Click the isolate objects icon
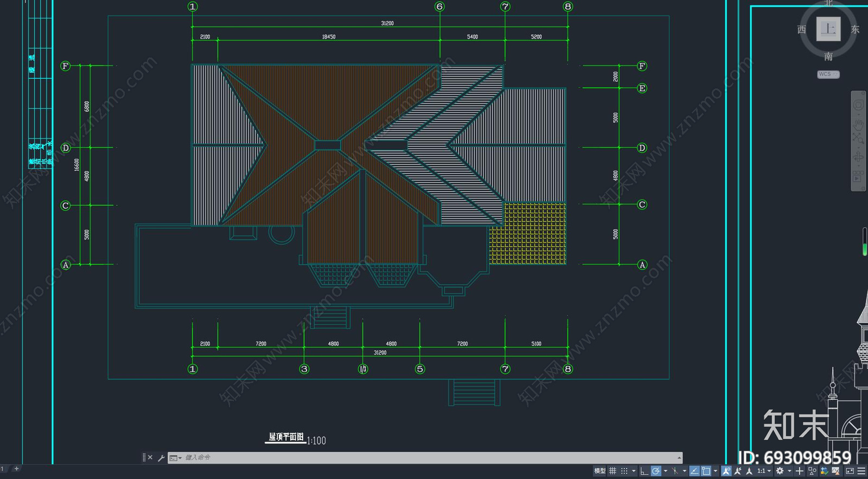Image resolution: width=868 pixels, height=479 pixels. click(x=812, y=471)
